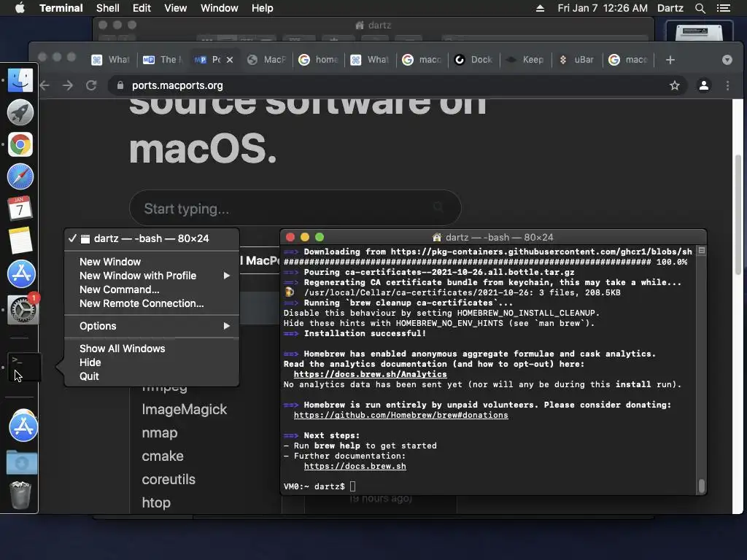Viewport: 747px width, 560px height.
Task: Click ImageMagick port link
Action: (185, 409)
